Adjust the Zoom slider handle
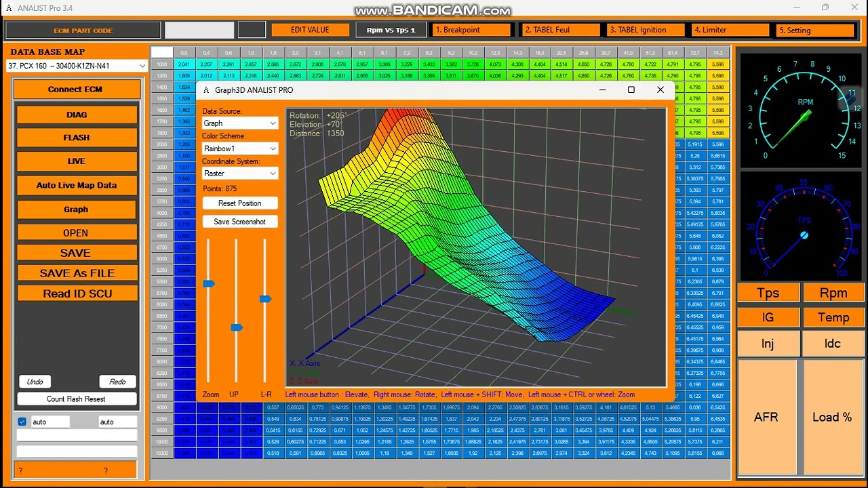 tap(209, 284)
